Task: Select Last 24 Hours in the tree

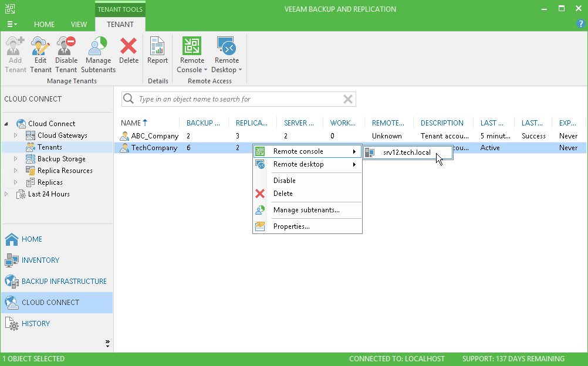Action: (x=49, y=194)
